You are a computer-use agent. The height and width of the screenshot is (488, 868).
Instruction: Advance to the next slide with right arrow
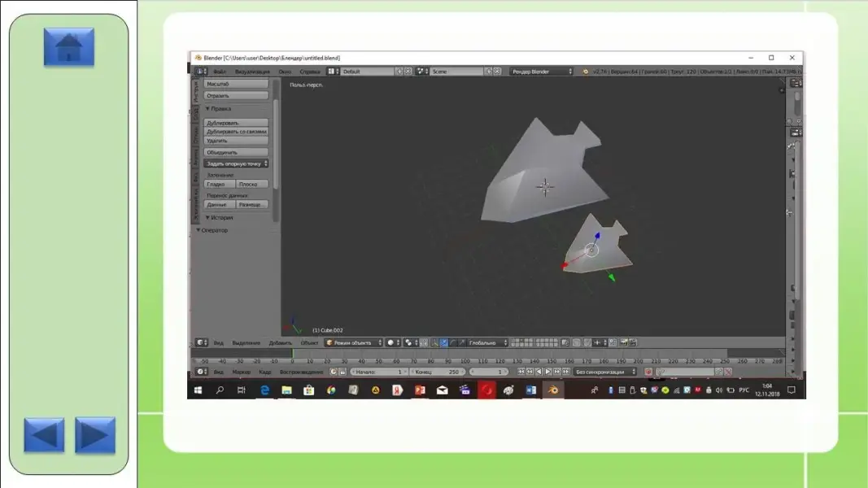95,435
